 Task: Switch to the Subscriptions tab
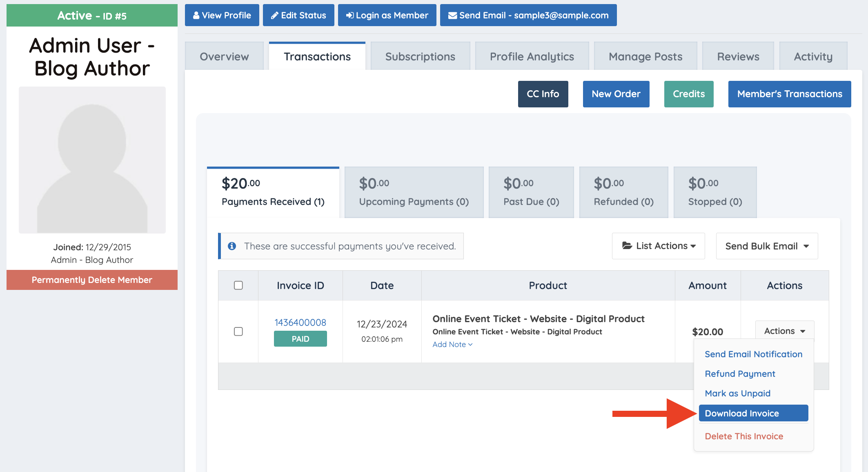(x=420, y=56)
